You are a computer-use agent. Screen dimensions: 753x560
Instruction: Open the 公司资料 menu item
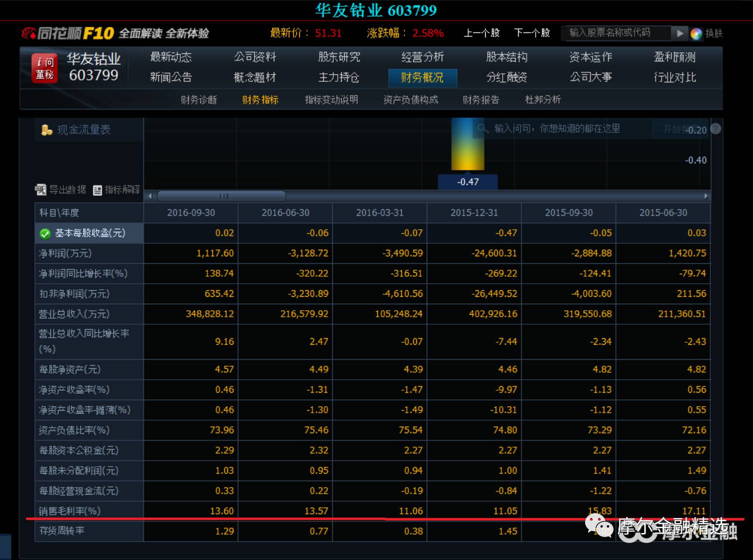click(x=255, y=57)
